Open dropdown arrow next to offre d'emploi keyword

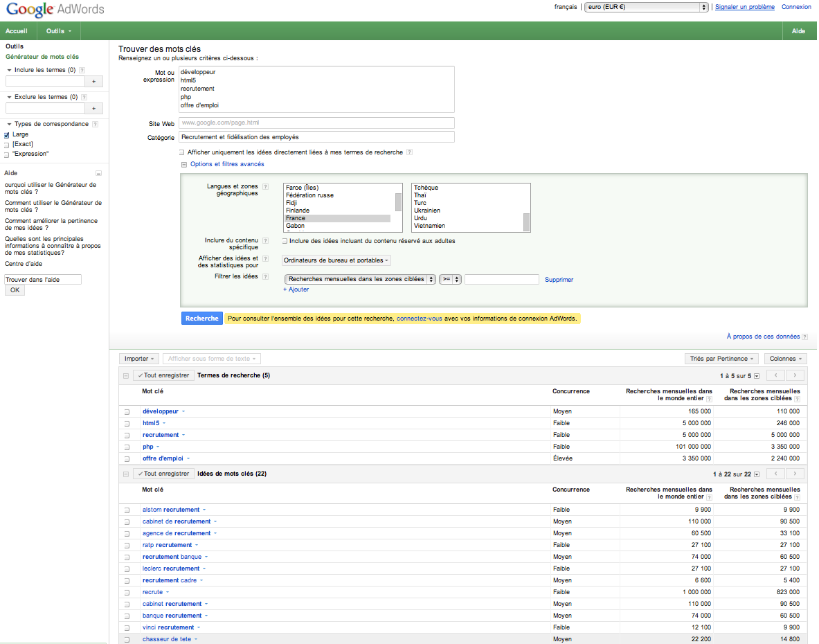pyautogui.click(x=188, y=458)
